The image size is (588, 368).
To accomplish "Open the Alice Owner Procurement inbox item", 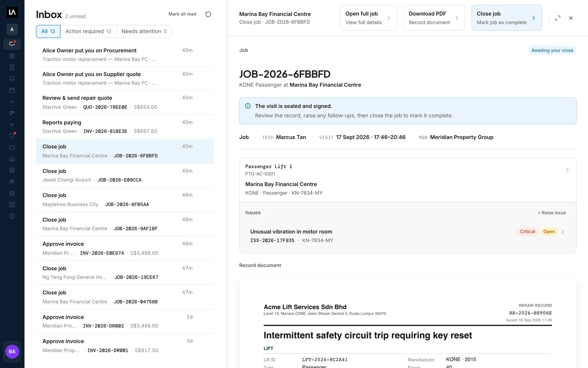I will tap(125, 54).
